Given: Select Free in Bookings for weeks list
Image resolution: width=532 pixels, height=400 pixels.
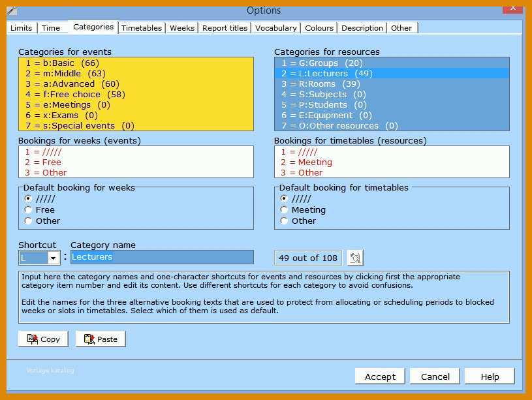Looking at the screenshot, I should 136,162.
